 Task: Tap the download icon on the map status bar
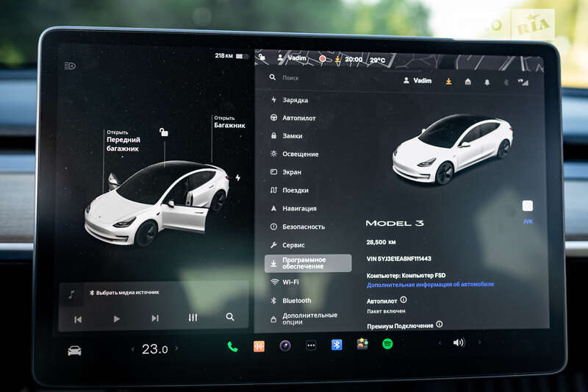pos(337,60)
